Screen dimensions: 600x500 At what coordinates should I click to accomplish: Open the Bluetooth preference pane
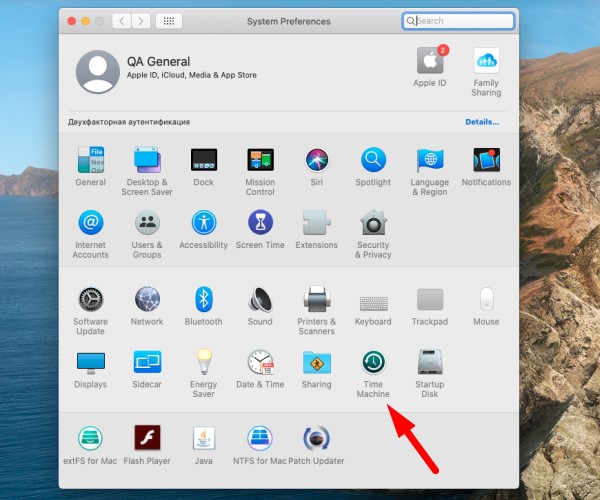(203, 299)
